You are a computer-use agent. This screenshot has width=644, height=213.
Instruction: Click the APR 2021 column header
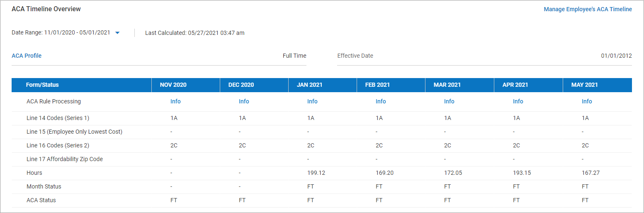[x=528, y=85]
